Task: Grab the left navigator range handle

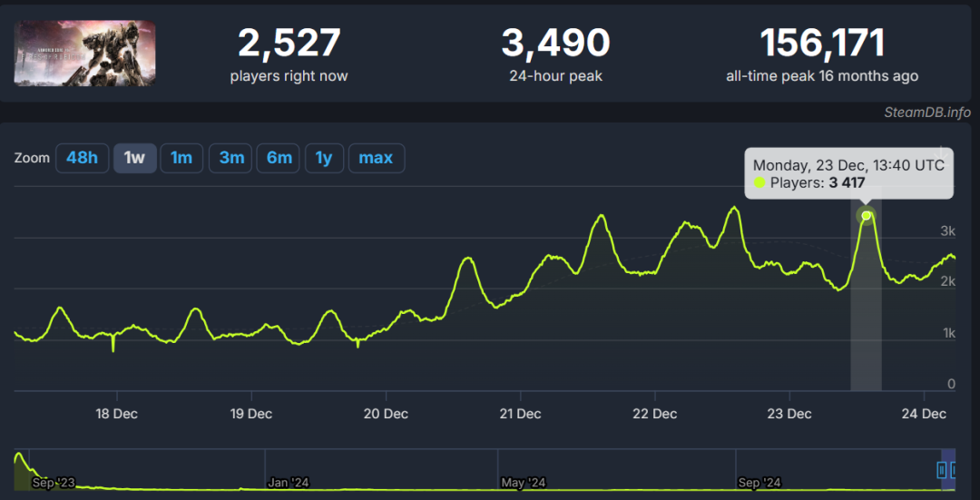Action: 941,469
